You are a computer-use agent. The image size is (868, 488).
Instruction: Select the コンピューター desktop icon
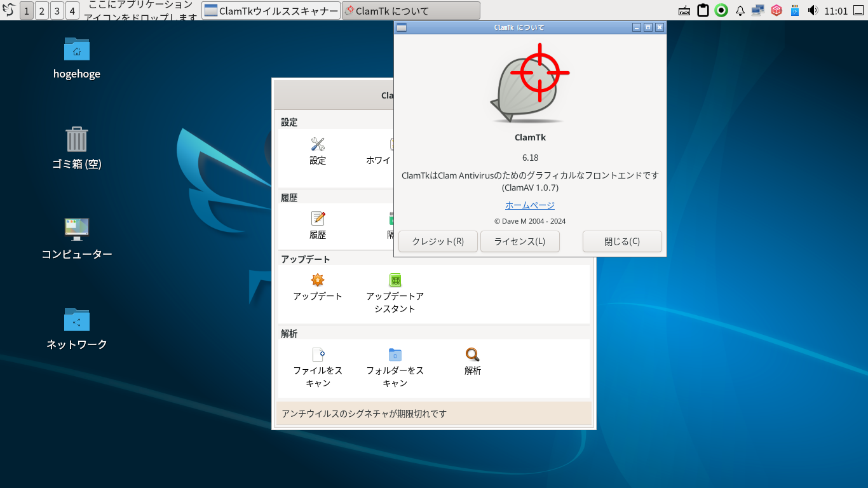tap(77, 229)
